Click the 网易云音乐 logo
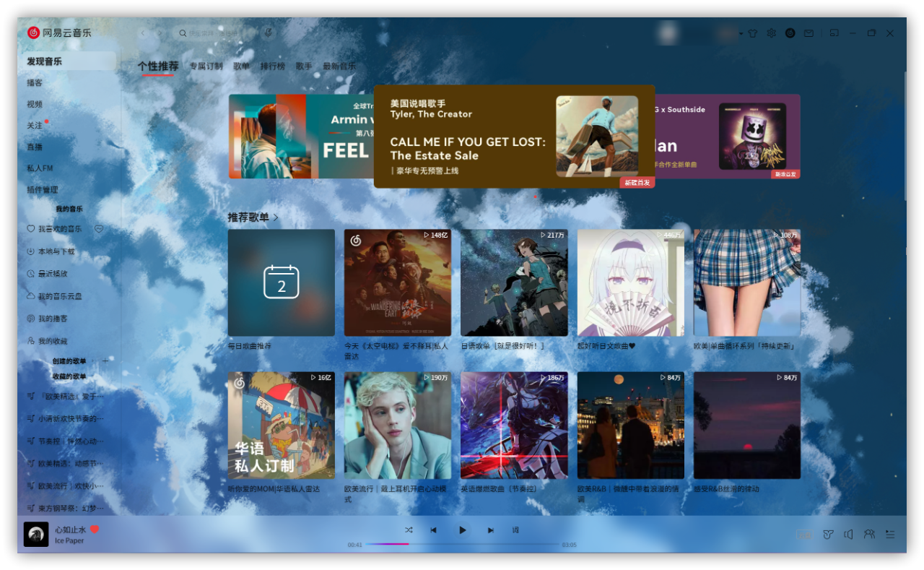This screenshot has width=924, height=570. coord(60,33)
